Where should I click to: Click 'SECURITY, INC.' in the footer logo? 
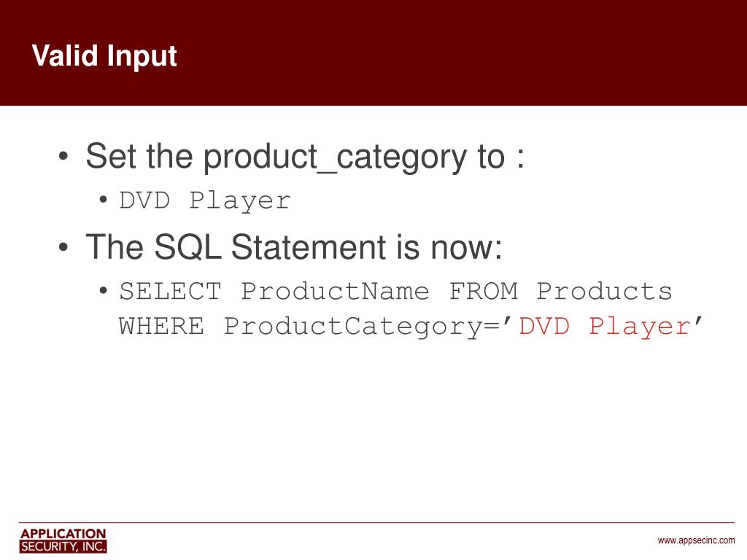63,547
